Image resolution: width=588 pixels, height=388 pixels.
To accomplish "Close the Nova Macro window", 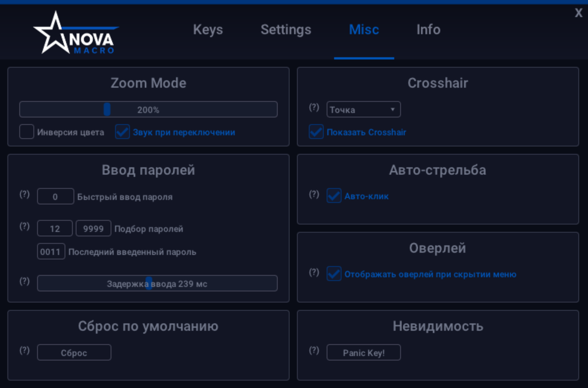I will [x=578, y=13].
